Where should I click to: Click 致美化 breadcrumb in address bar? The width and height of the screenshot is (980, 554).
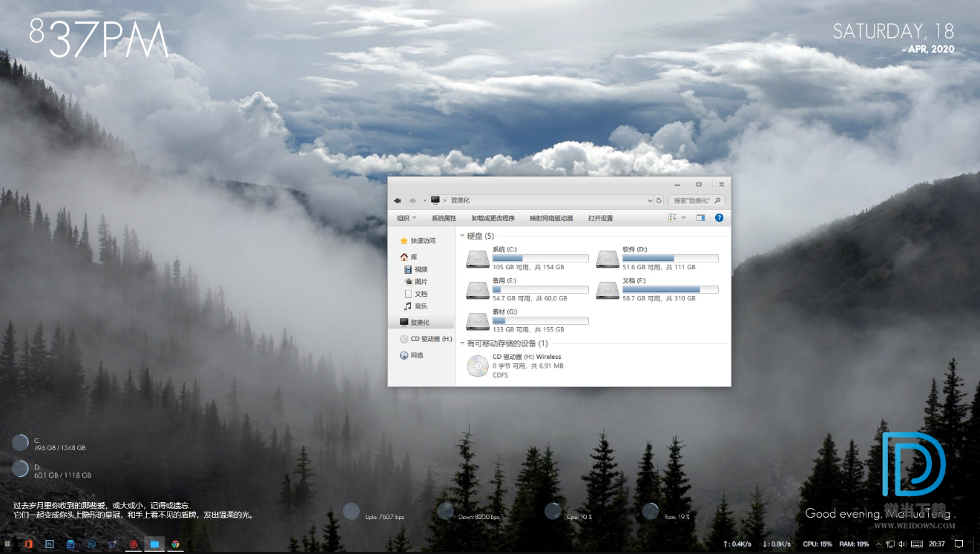point(460,200)
